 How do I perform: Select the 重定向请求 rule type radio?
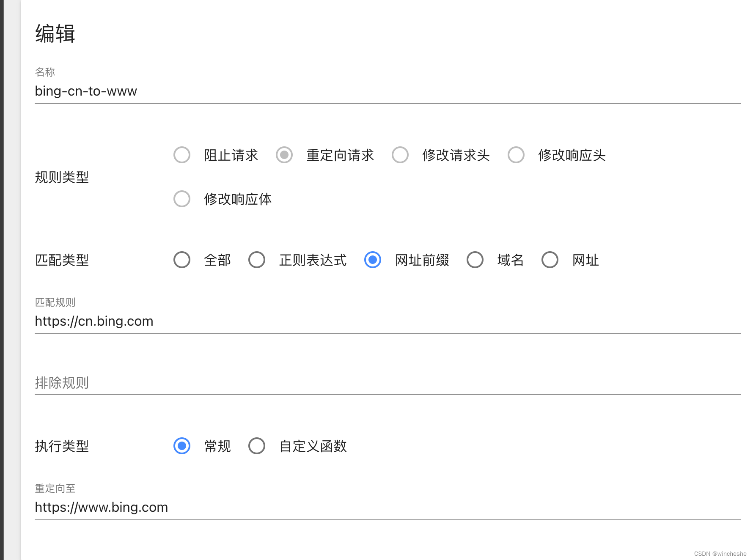284,155
